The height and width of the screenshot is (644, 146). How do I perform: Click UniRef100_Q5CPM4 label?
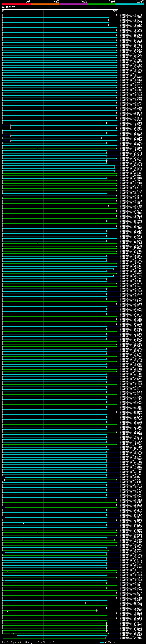tap(131, 206)
